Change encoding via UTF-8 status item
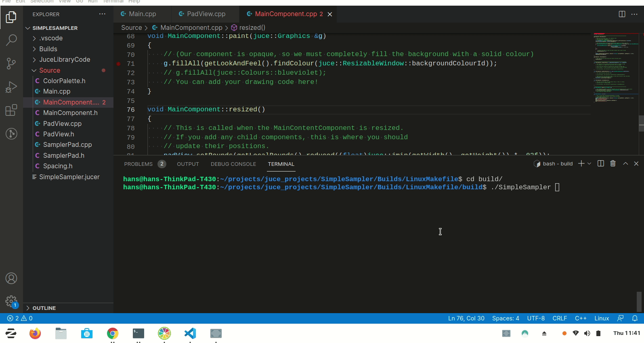644x343 pixels. 536,318
